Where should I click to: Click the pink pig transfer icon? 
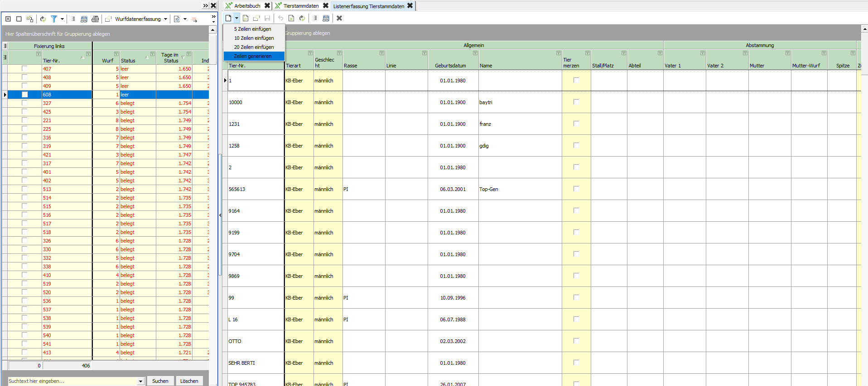coord(194,19)
